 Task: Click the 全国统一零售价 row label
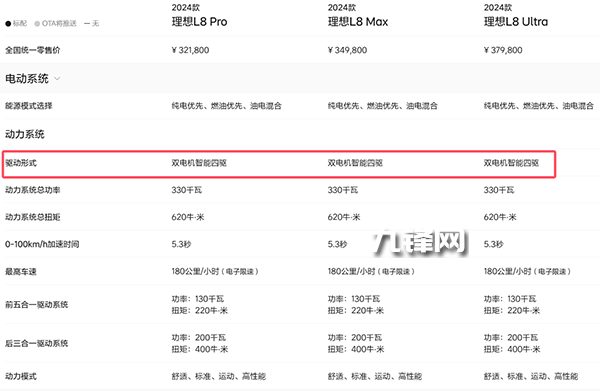click(x=33, y=50)
